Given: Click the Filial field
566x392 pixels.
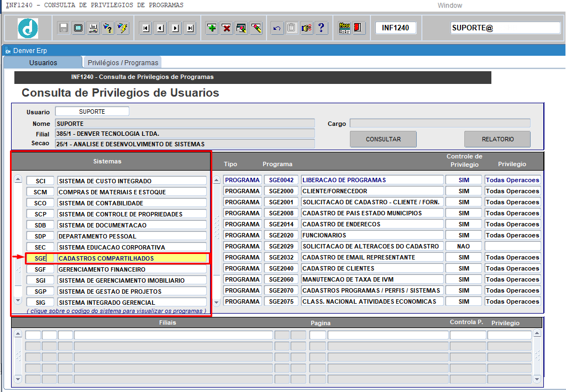Looking at the screenshot, I should click(x=185, y=134).
